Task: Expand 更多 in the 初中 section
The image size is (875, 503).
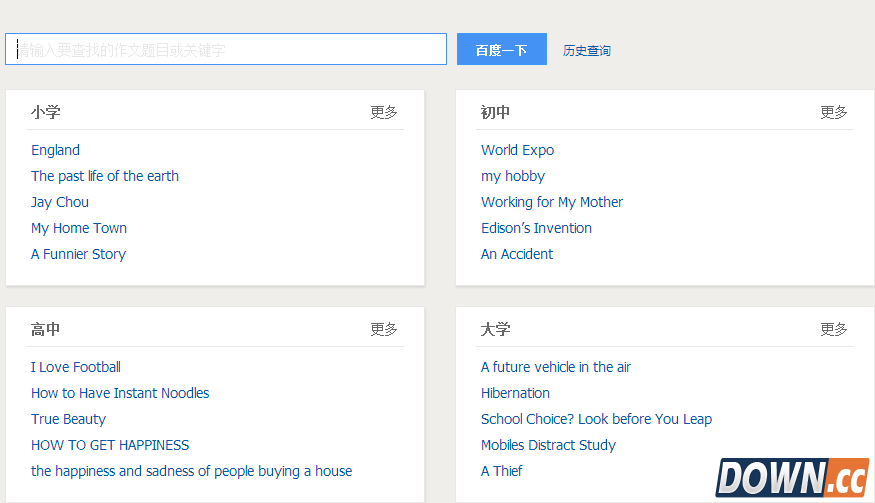Action: [834, 112]
